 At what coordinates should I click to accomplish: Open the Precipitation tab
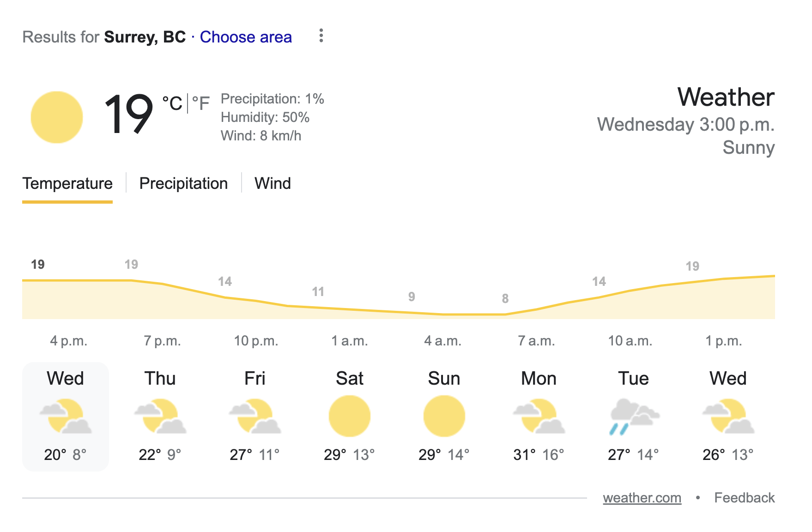pyautogui.click(x=183, y=183)
